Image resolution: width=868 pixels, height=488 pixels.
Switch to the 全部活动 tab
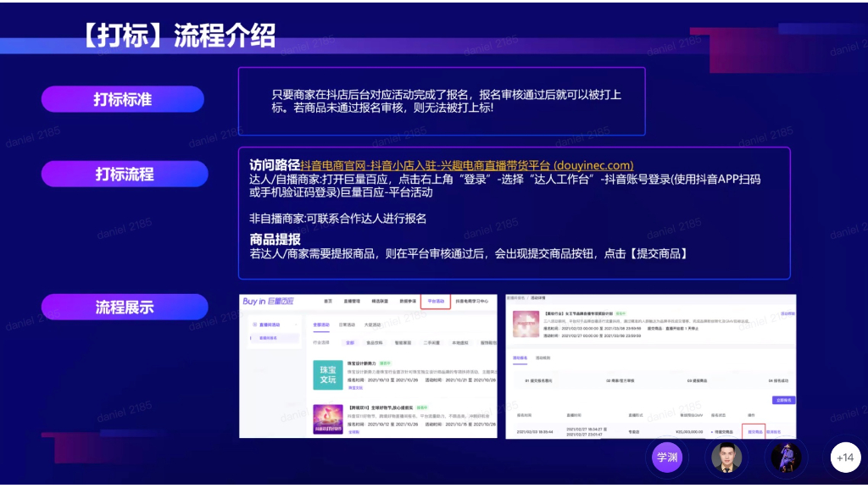click(321, 324)
